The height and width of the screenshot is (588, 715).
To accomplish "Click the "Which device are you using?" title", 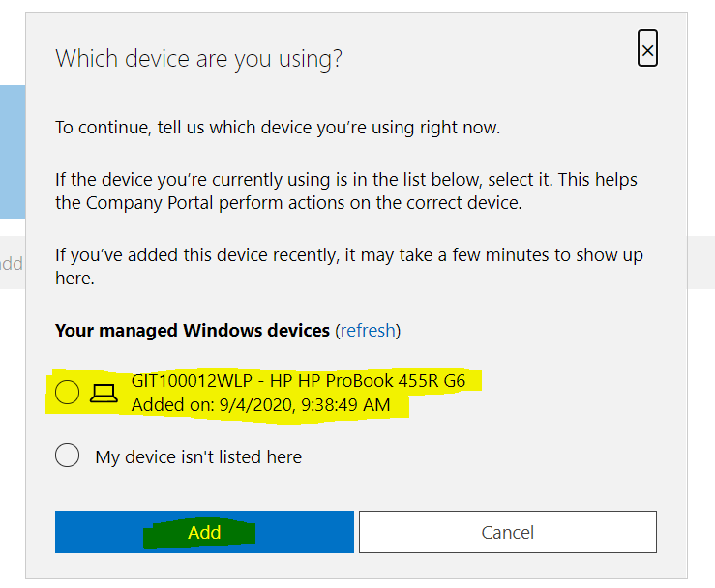I will click(199, 58).
